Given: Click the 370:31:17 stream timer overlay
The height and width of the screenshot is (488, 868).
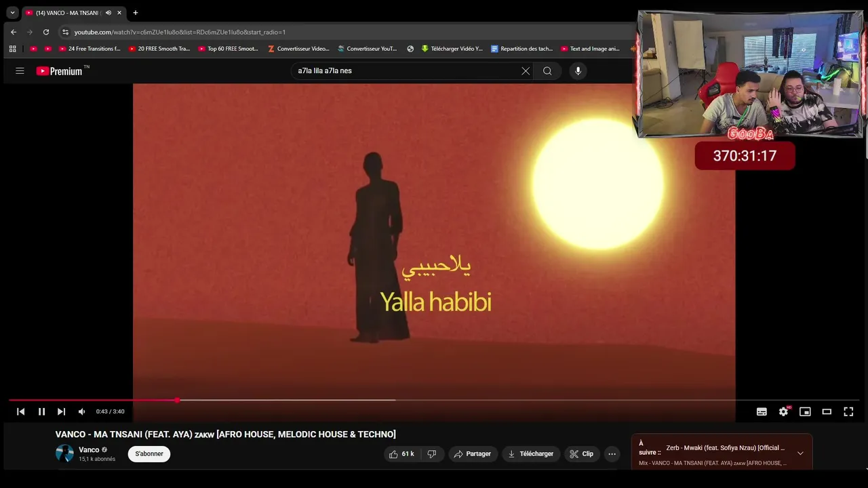Looking at the screenshot, I should (745, 156).
